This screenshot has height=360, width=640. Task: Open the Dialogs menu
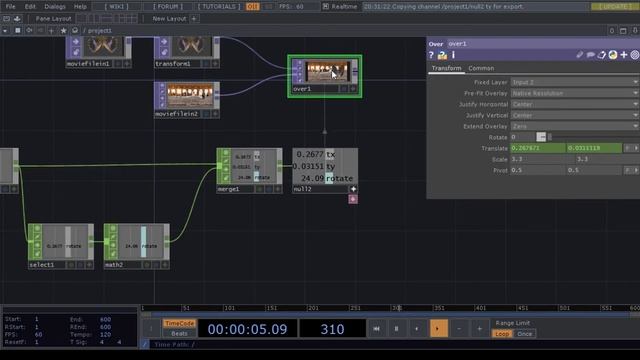click(55, 7)
